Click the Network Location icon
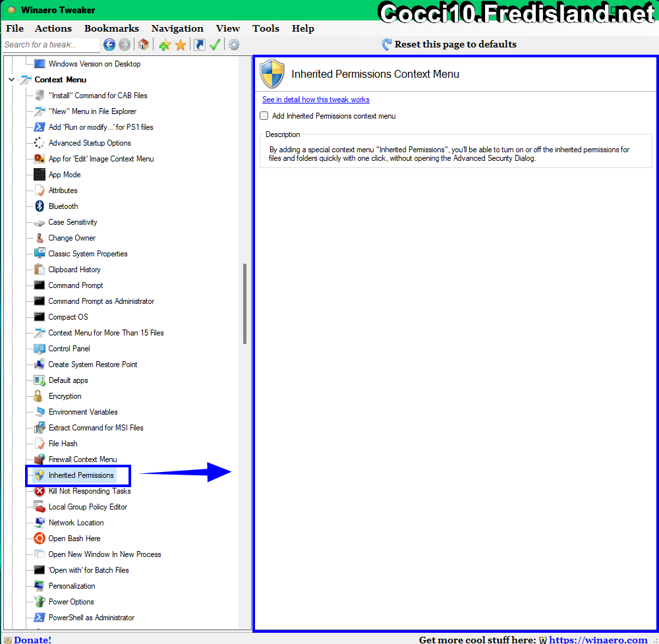 pos(40,523)
